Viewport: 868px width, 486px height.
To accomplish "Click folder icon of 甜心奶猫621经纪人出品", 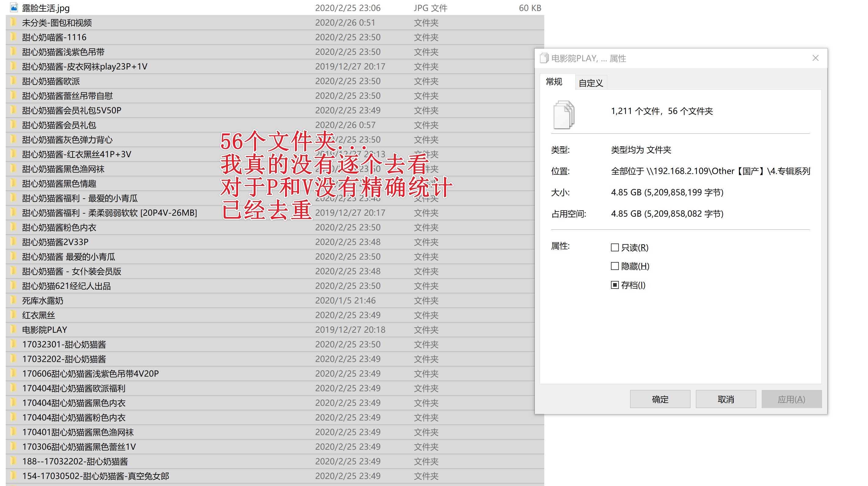I will (x=14, y=286).
